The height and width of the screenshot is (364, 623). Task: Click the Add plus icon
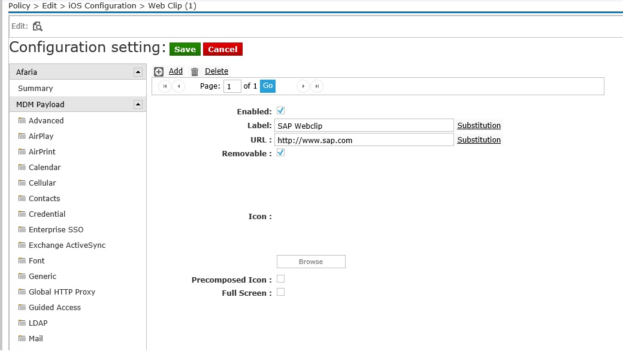159,71
